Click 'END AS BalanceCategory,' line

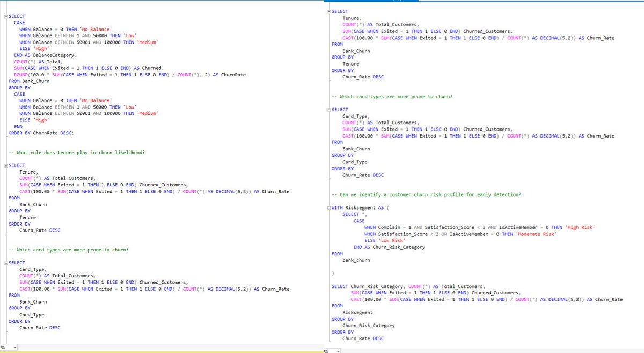pyautogui.click(x=46, y=55)
